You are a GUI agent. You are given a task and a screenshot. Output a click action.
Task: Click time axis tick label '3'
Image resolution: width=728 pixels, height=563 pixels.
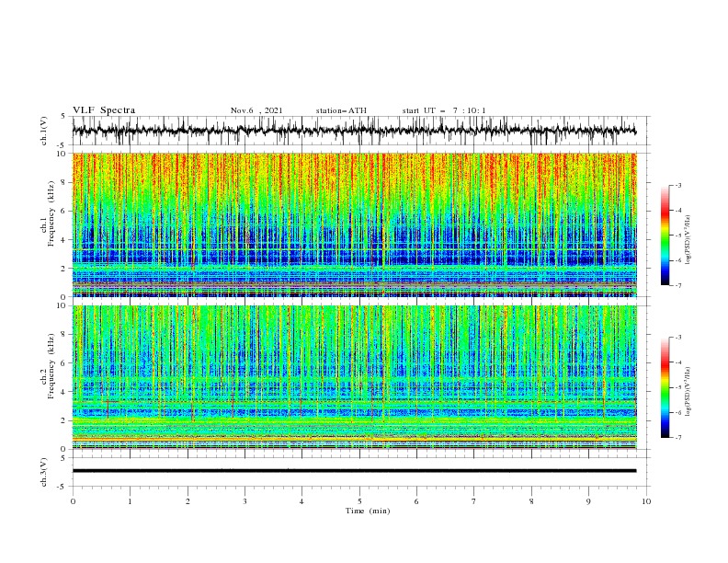tap(245, 501)
